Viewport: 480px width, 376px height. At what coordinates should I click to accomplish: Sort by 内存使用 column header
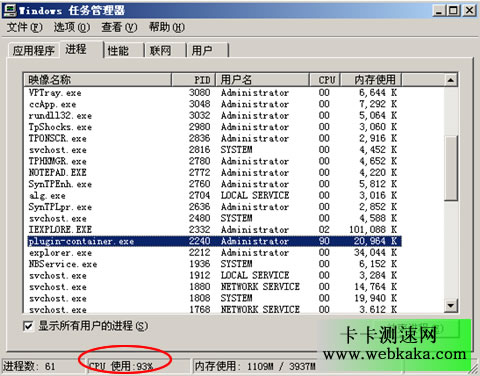tap(370, 80)
